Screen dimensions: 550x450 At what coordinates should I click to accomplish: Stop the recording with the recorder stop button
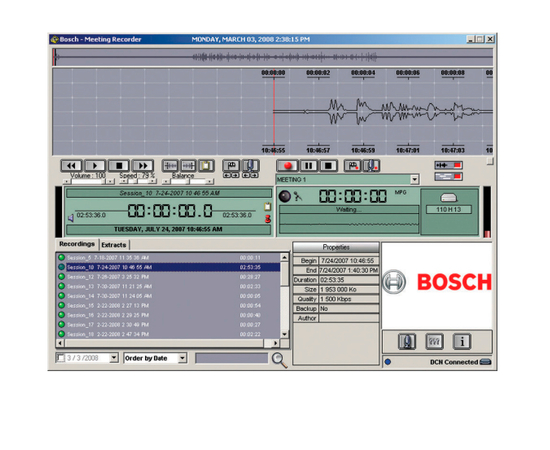tap(328, 166)
